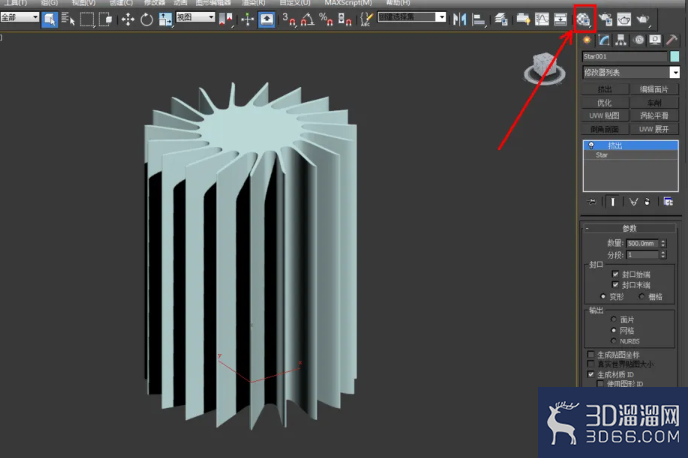The image size is (688, 458).
Task: Open the Rendered Frame Window
Action: tap(624, 19)
